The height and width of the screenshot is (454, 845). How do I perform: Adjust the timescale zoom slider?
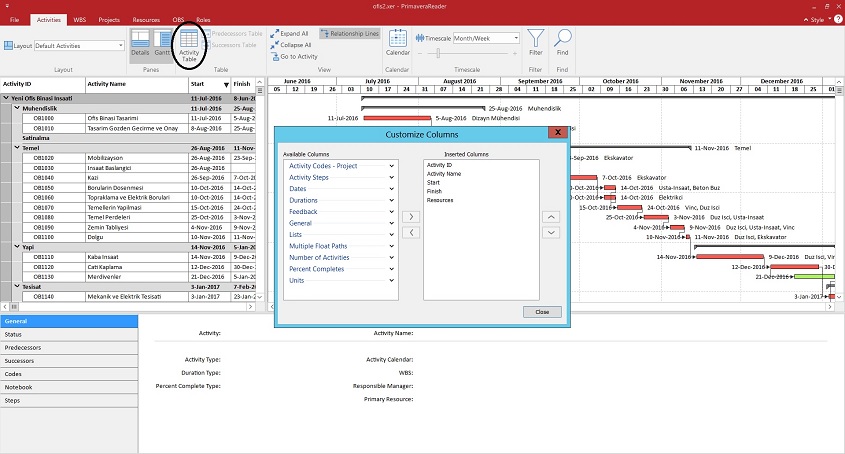pyautogui.click(x=438, y=53)
